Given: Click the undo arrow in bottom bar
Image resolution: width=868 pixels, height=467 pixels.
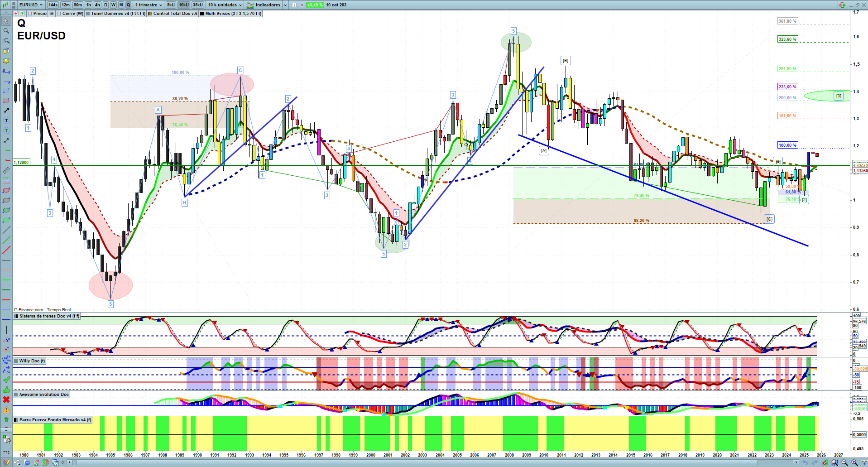Looking at the screenshot, I should [805, 462].
